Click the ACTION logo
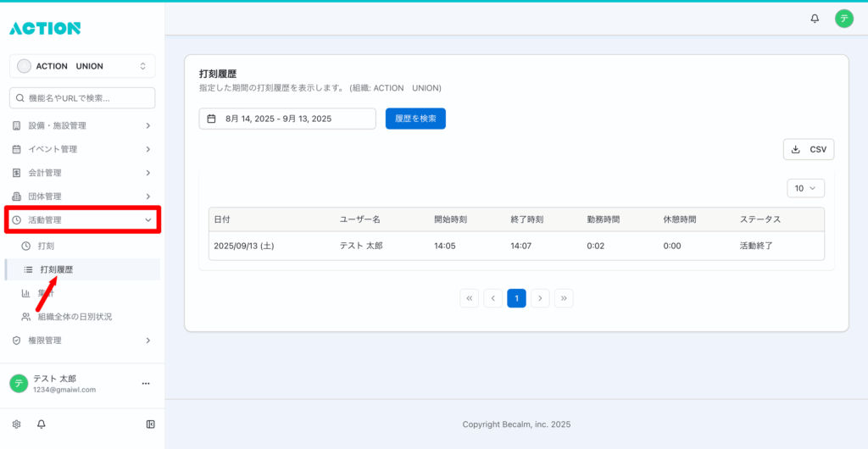 click(45, 28)
